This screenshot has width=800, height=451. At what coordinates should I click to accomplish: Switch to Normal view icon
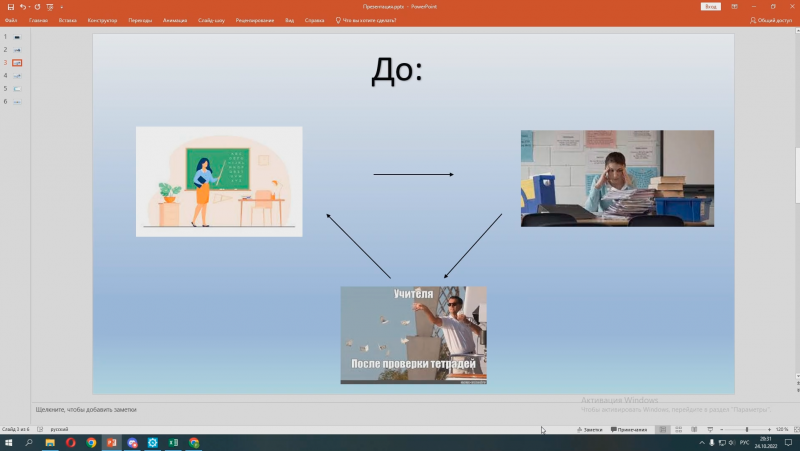[663, 430]
